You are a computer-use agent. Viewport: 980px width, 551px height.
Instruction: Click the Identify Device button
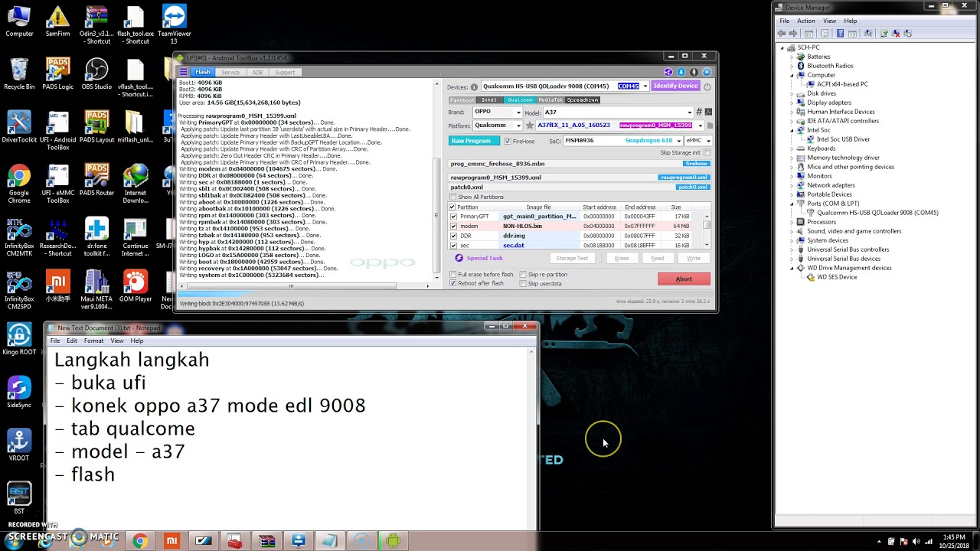(x=675, y=86)
